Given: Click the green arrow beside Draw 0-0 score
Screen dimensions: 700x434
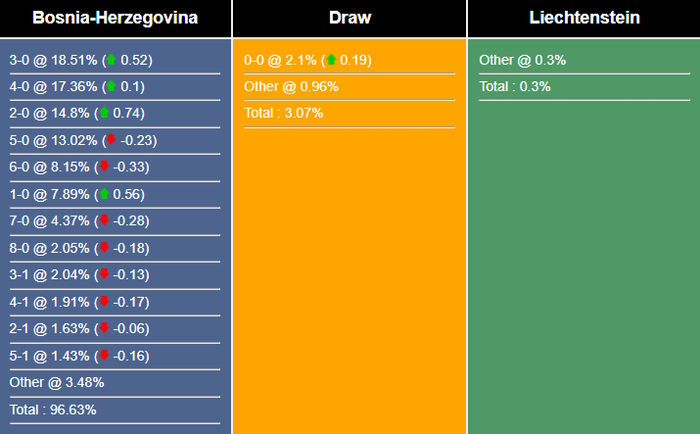Looking at the screenshot, I should point(331,60).
